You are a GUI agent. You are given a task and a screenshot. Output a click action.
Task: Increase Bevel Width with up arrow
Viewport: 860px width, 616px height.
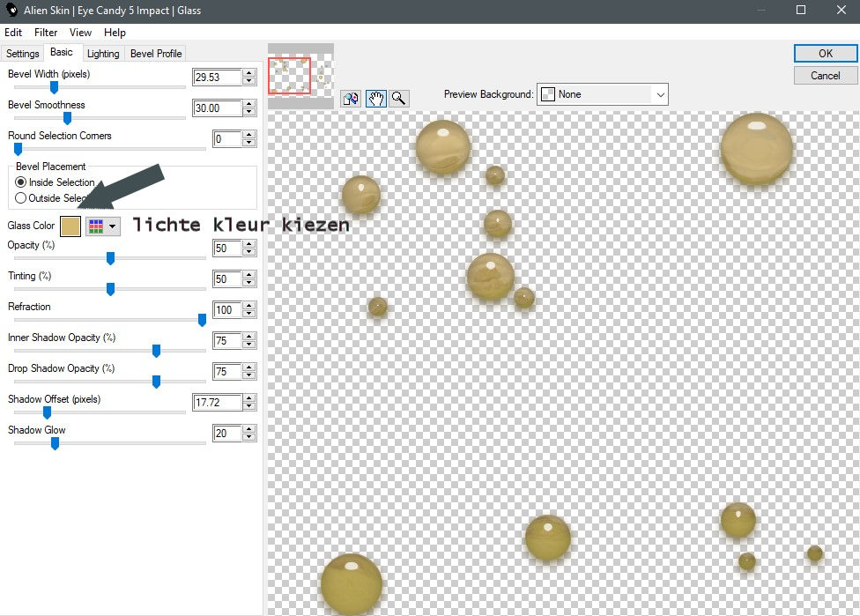coord(249,73)
